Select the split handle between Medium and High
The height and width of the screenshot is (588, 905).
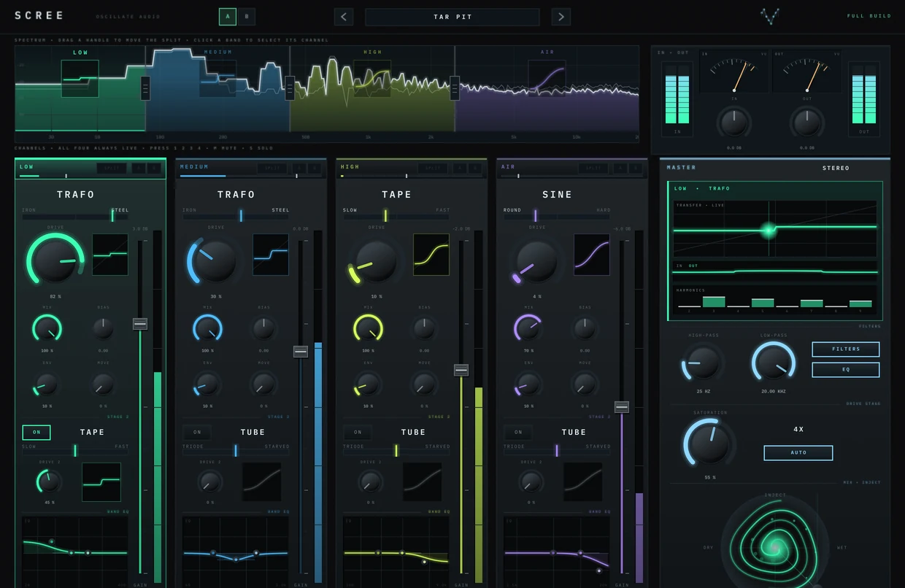coord(290,88)
